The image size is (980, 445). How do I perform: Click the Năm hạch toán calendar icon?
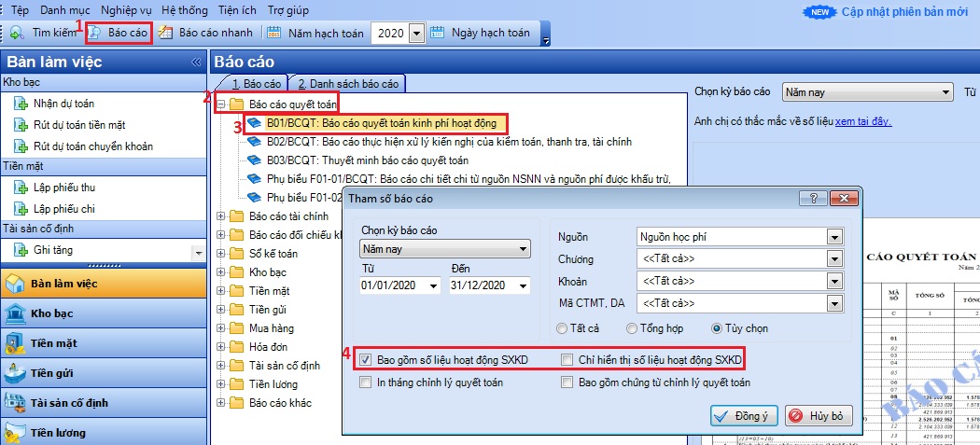click(x=274, y=34)
